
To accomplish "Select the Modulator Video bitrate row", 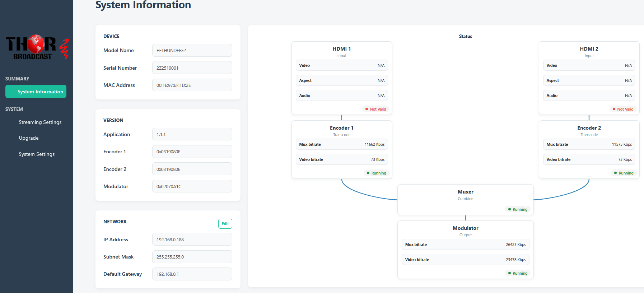I will point(465,260).
